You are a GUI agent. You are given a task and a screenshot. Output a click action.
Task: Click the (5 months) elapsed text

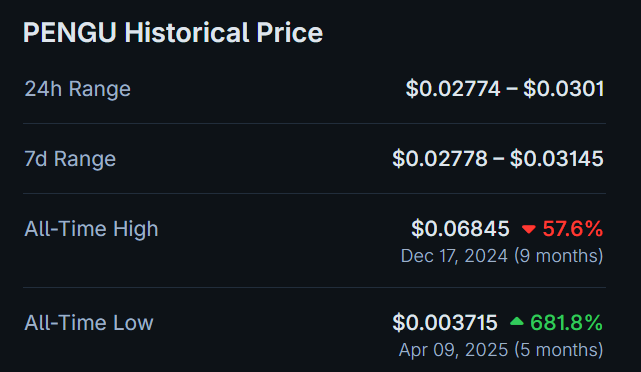558,350
